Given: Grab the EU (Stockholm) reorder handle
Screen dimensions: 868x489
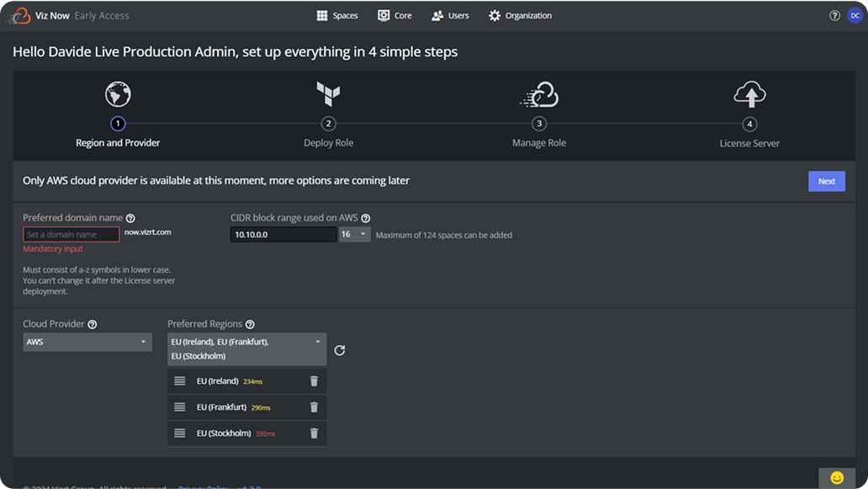Looking at the screenshot, I should pyautogui.click(x=179, y=433).
